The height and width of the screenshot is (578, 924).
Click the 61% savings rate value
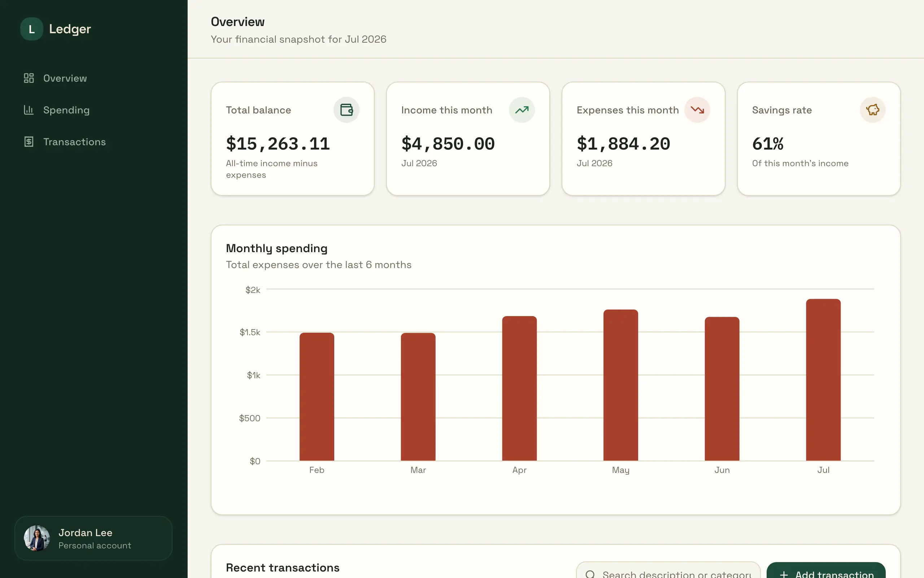click(x=767, y=144)
